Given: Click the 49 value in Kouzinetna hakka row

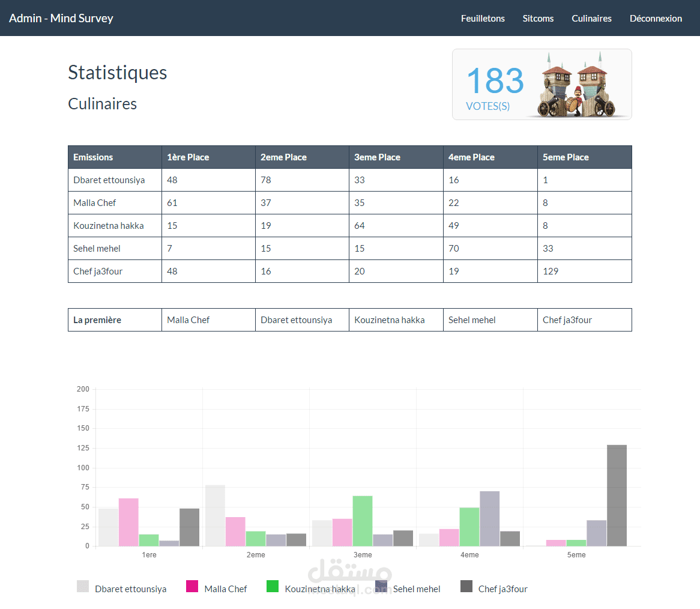Looking at the screenshot, I should pos(454,225).
